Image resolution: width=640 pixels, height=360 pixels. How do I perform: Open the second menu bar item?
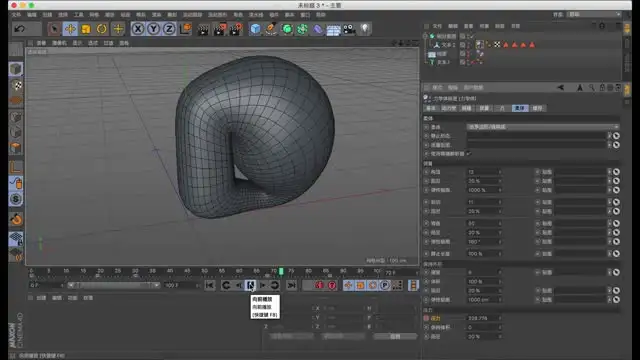(31, 15)
